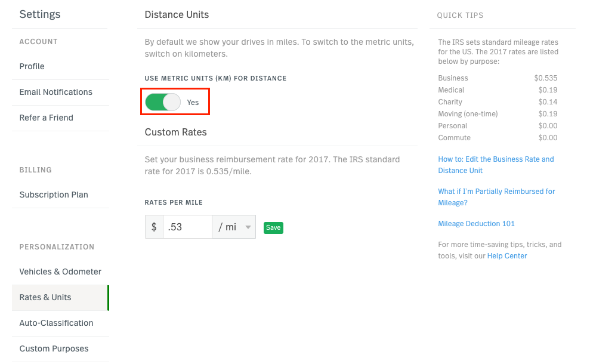Select the Rates & Units sidebar item

coord(61,297)
